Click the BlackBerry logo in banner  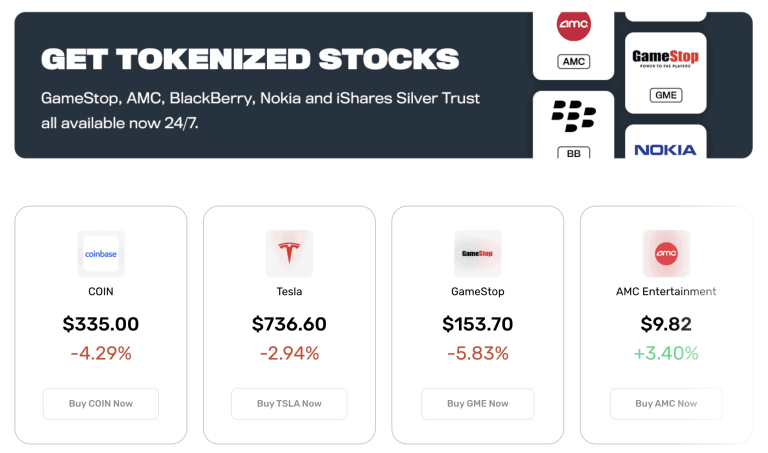pyautogui.click(x=573, y=117)
